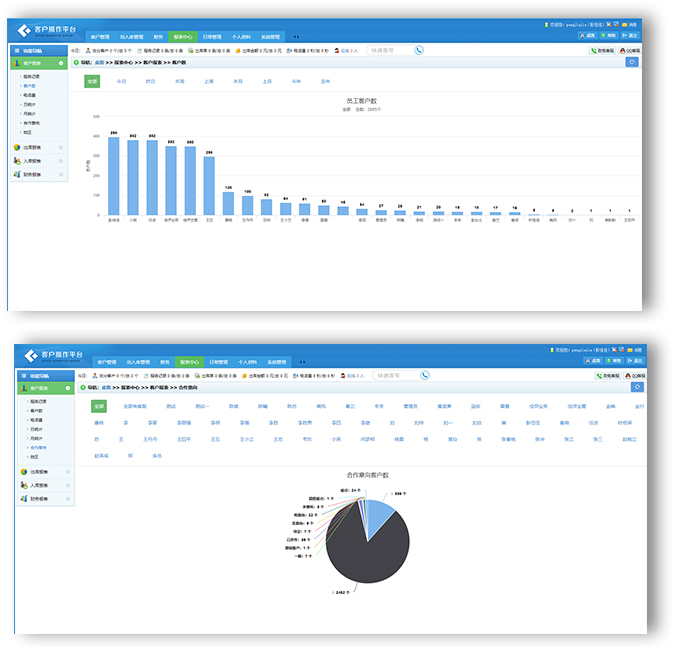This screenshot has height=651, width=675.
Task: Click the phone dial icon beside quick-dial box in top window
Action: pyautogui.click(x=418, y=50)
